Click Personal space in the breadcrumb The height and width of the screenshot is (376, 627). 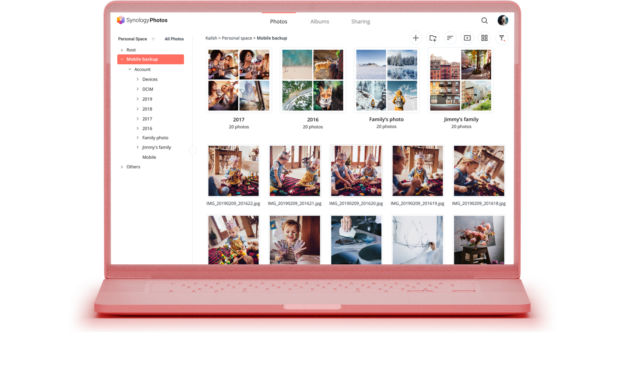(x=237, y=38)
